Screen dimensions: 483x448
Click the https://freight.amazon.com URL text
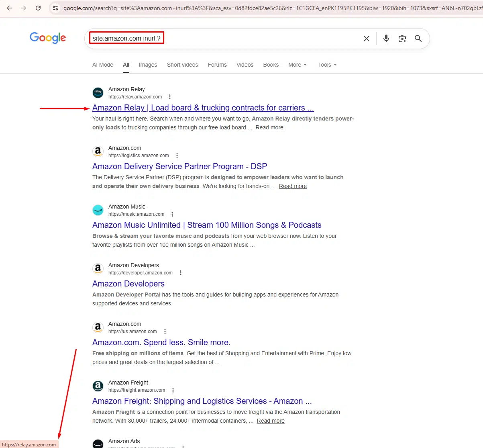[137, 390]
